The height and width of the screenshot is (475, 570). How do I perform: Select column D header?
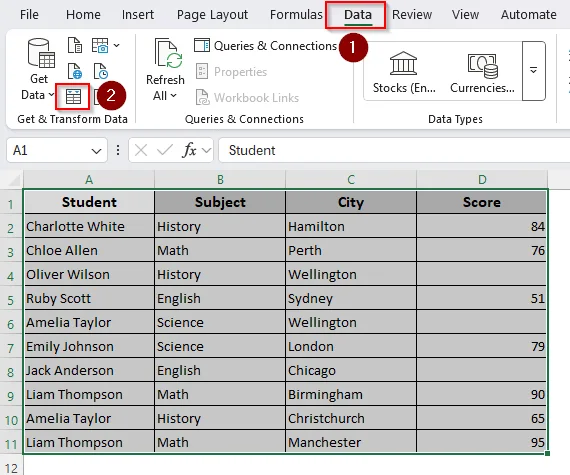(x=482, y=180)
